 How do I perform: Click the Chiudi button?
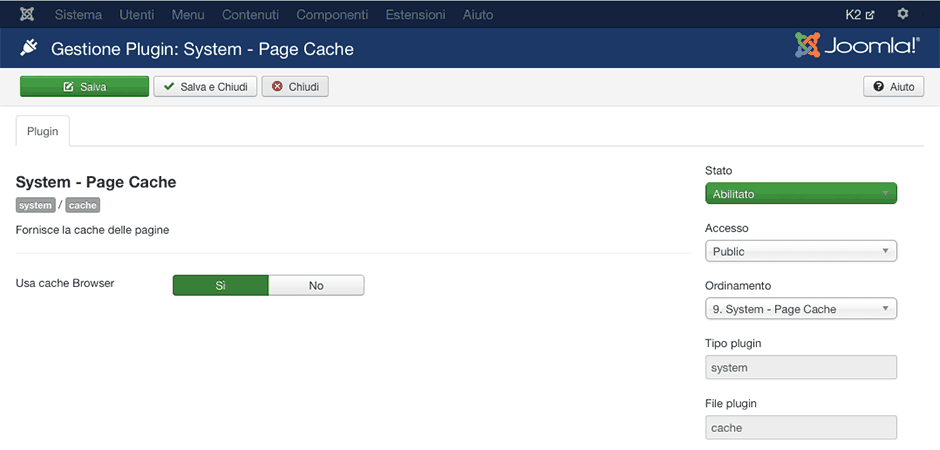(295, 87)
